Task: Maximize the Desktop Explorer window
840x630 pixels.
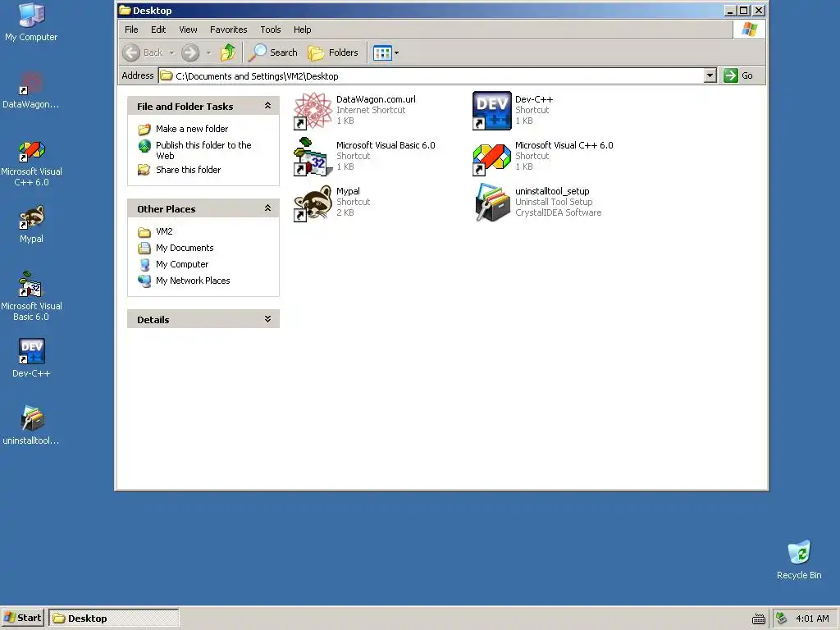Action: (x=743, y=10)
